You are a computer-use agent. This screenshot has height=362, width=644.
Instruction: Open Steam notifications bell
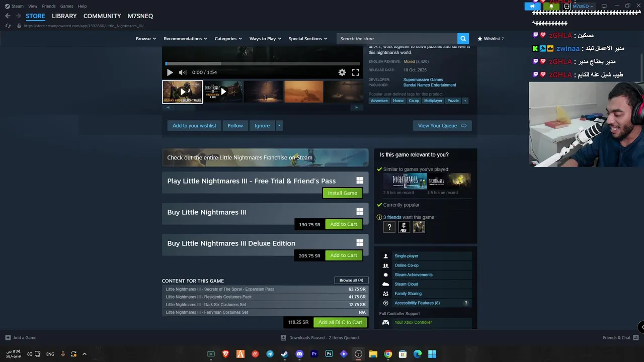551,6
